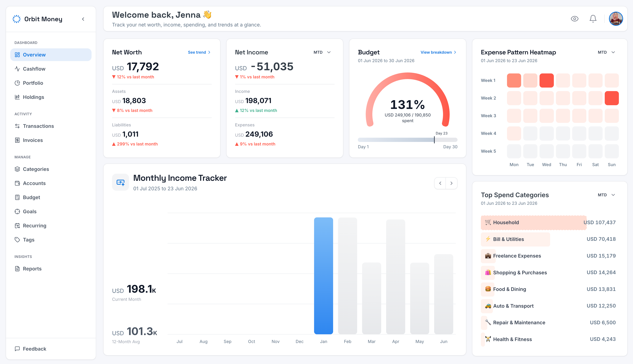Click the Invoices receipt icon
This screenshot has height=364, width=633.
click(x=17, y=140)
